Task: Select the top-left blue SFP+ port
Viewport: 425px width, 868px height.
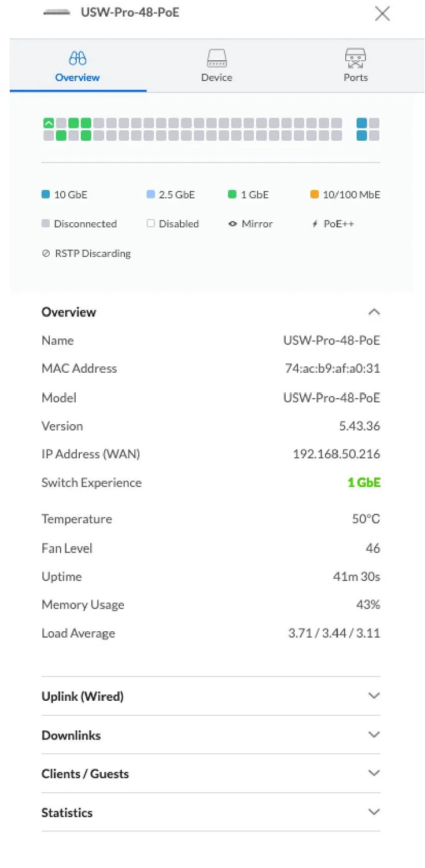Action: 362,123
